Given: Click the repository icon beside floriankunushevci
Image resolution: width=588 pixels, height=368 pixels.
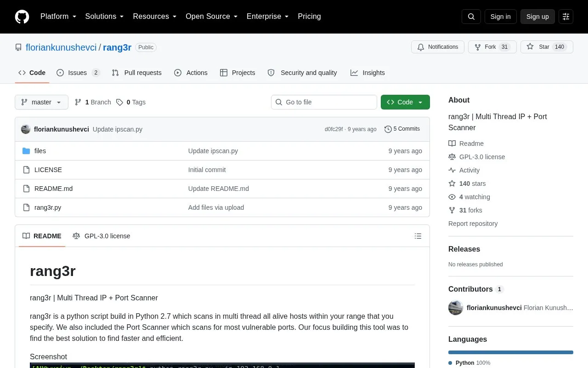Looking at the screenshot, I should (18, 47).
